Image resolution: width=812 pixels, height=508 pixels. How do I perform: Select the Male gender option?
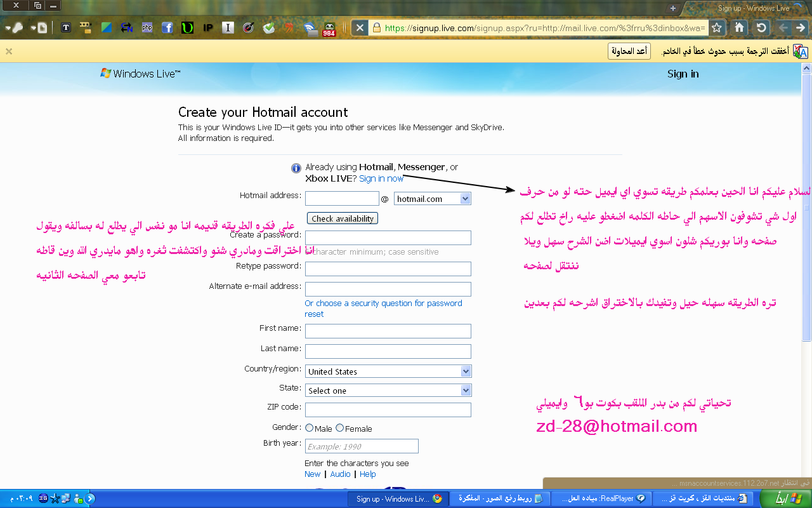point(310,428)
